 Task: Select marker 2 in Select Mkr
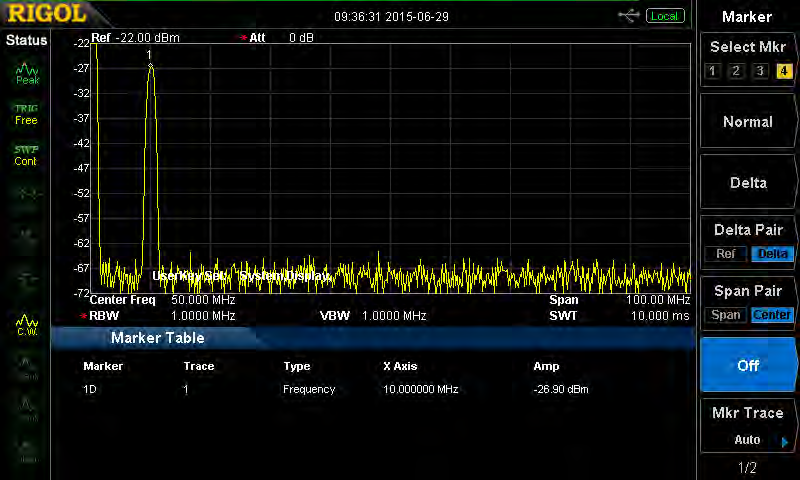[x=736, y=71]
